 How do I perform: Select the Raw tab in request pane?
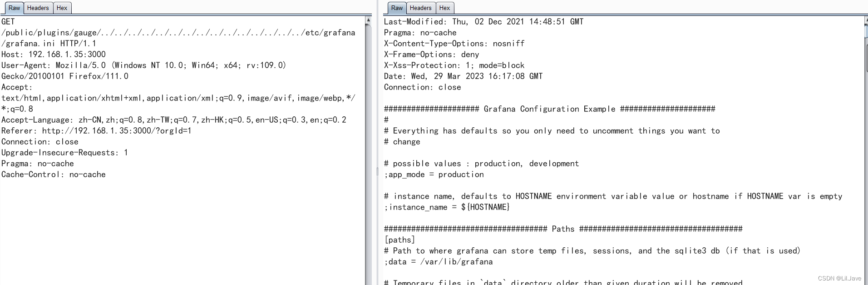(14, 8)
